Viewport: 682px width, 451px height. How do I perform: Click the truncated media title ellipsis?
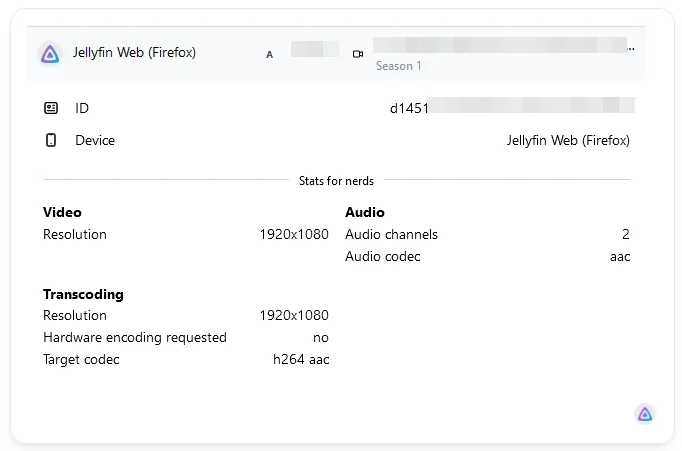[630, 48]
